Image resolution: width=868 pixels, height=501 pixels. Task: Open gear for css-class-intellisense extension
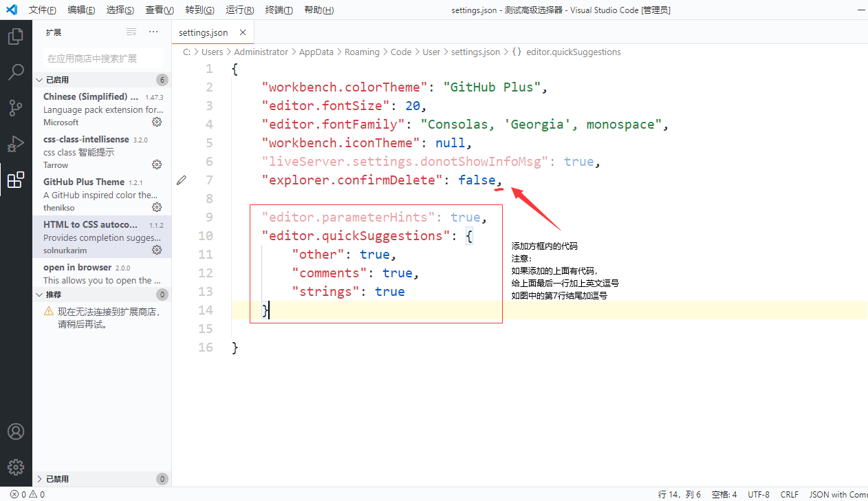pos(157,164)
